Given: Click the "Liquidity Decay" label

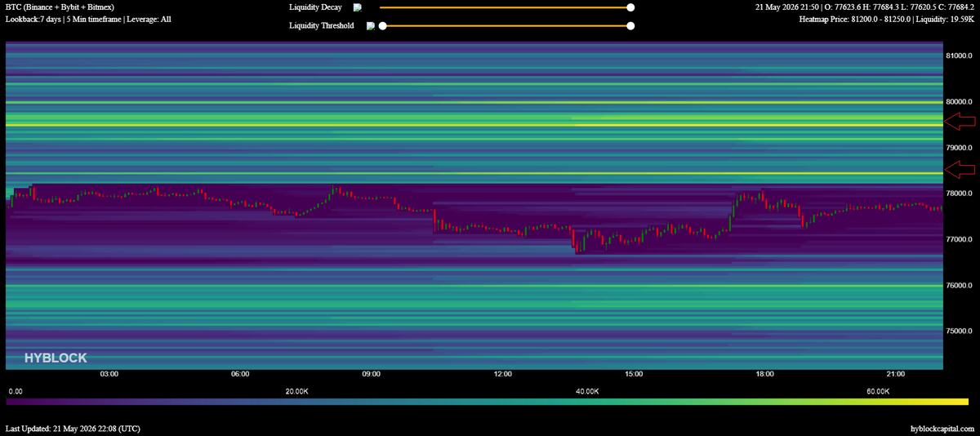Looking at the screenshot, I should (x=314, y=7).
